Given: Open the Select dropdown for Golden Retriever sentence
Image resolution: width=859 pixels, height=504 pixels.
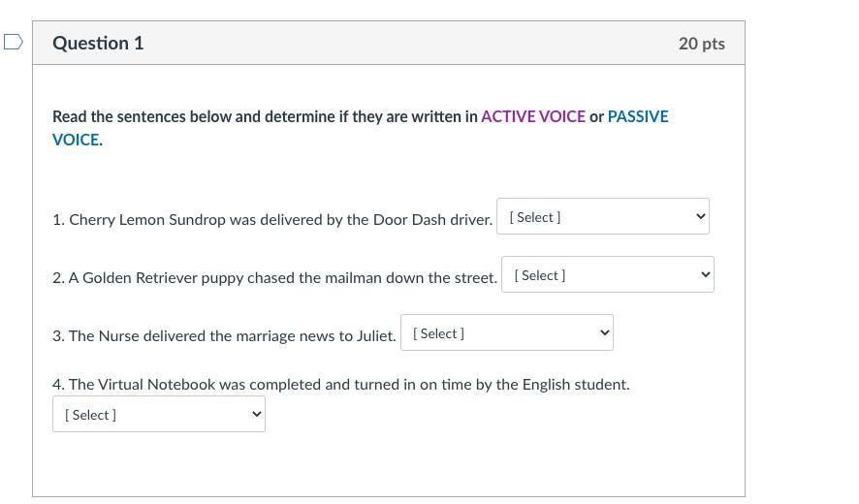Looking at the screenshot, I should tap(607, 274).
